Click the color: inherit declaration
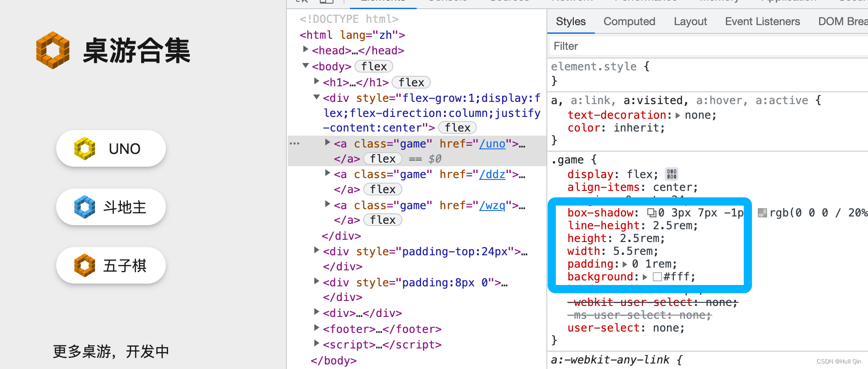The width and height of the screenshot is (868, 369). point(616,128)
